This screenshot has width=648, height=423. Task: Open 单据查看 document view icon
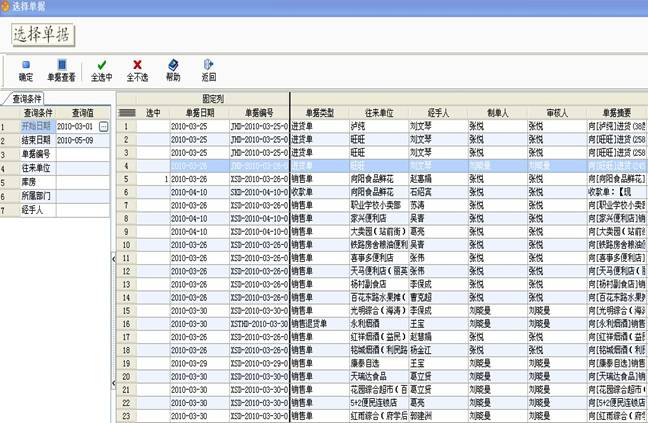[62, 70]
